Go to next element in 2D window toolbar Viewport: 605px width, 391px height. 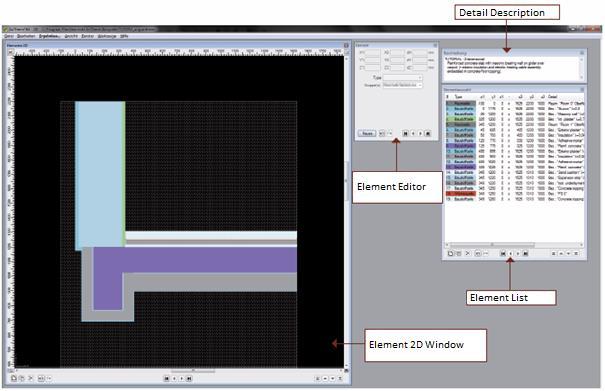pyautogui.click(x=182, y=379)
